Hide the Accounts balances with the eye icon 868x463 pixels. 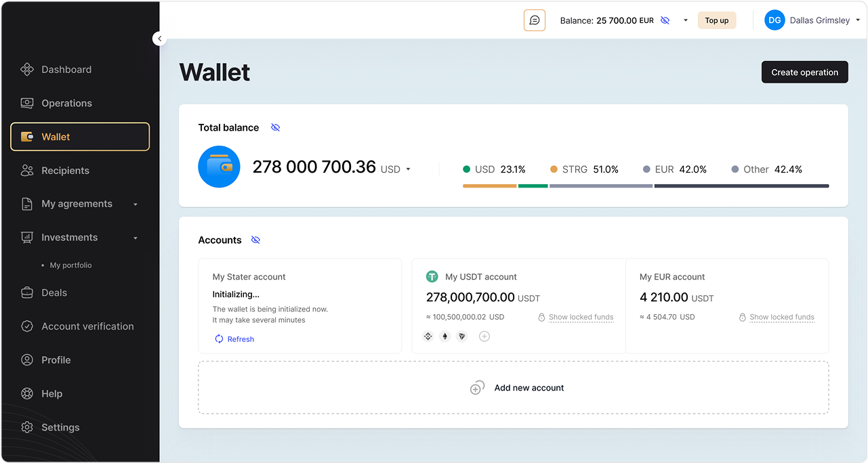point(255,240)
